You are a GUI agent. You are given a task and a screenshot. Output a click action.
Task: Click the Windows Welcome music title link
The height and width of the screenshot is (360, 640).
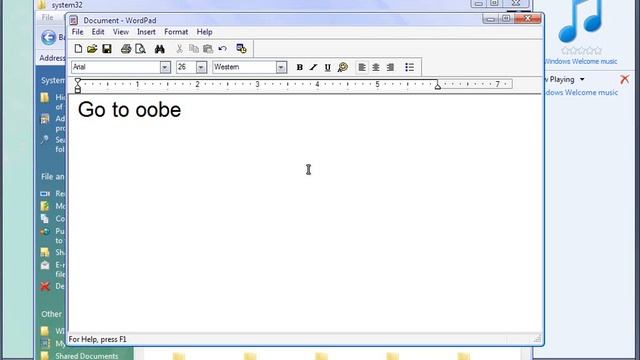[x=581, y=62]
